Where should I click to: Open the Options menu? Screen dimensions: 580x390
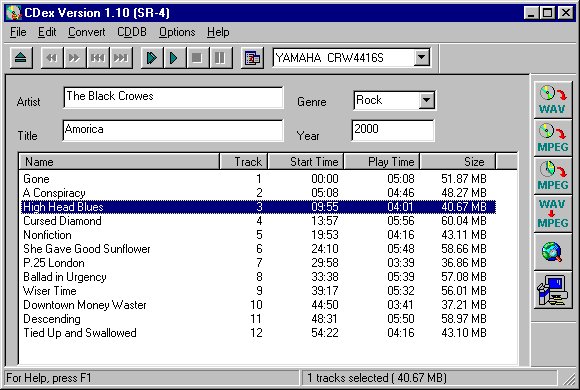tap(177, 32)
